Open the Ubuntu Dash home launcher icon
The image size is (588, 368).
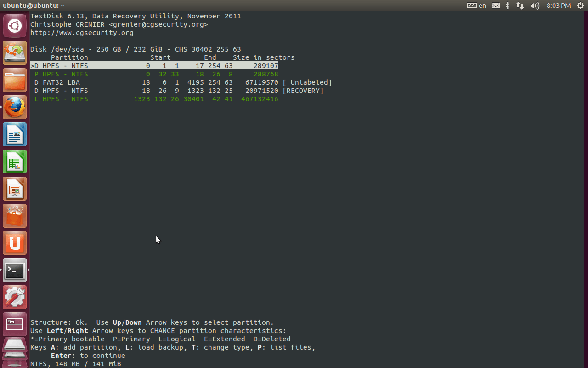point(15,26)
